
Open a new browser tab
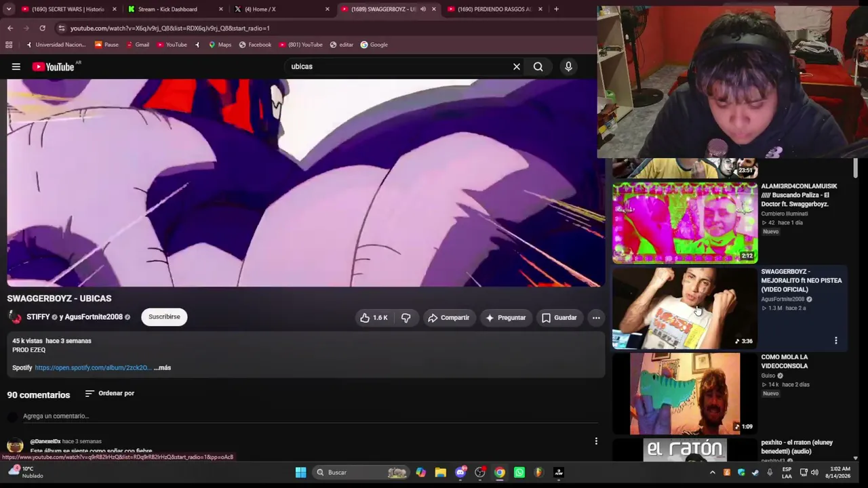(556, 9)
